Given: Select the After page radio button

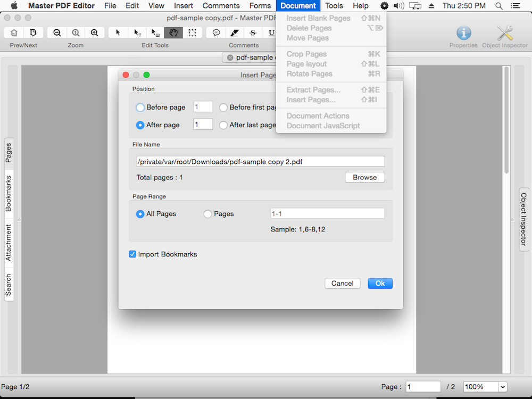Looking at the screenshot, I should (x=140, y=125).
